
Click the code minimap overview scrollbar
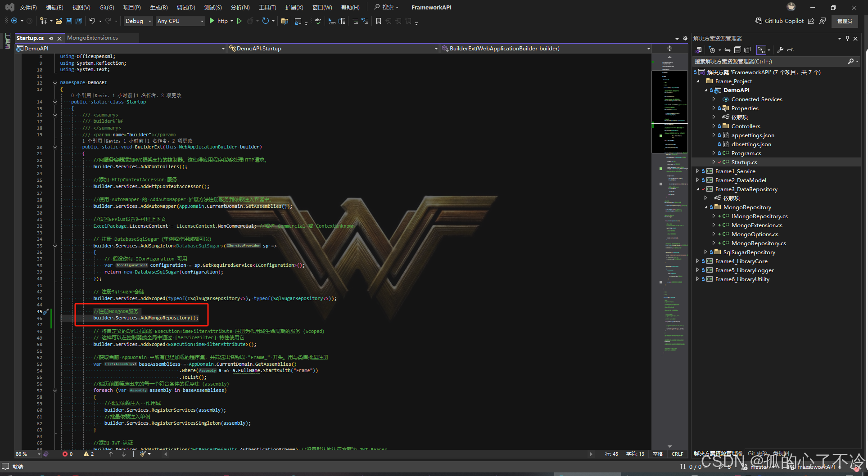coord(669,252)
